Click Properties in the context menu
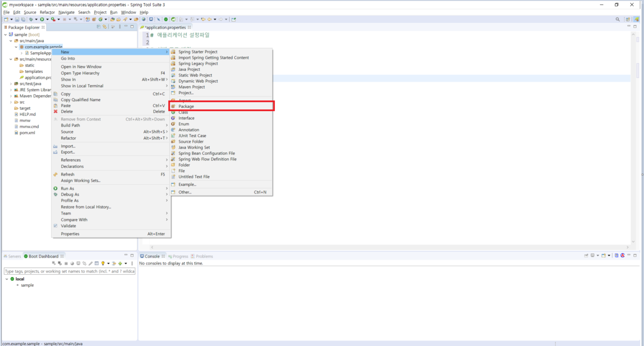The image size is (644, 346). [111, 234]
